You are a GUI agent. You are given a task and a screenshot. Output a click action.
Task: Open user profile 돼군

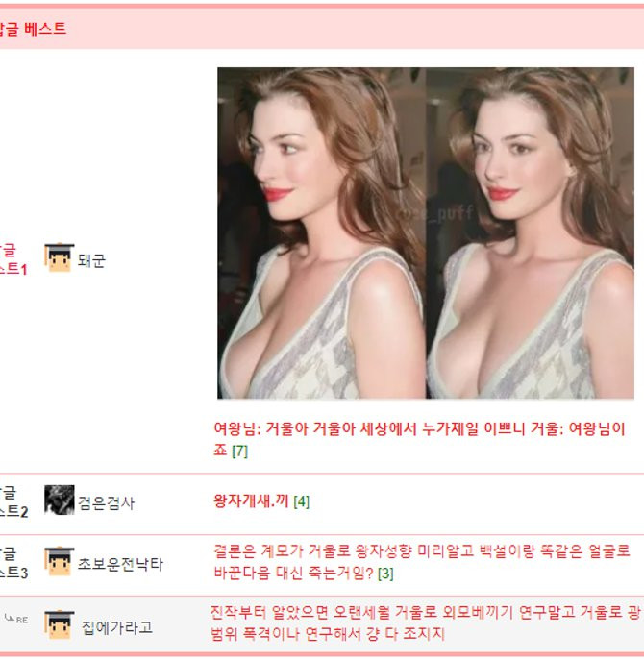91,260
